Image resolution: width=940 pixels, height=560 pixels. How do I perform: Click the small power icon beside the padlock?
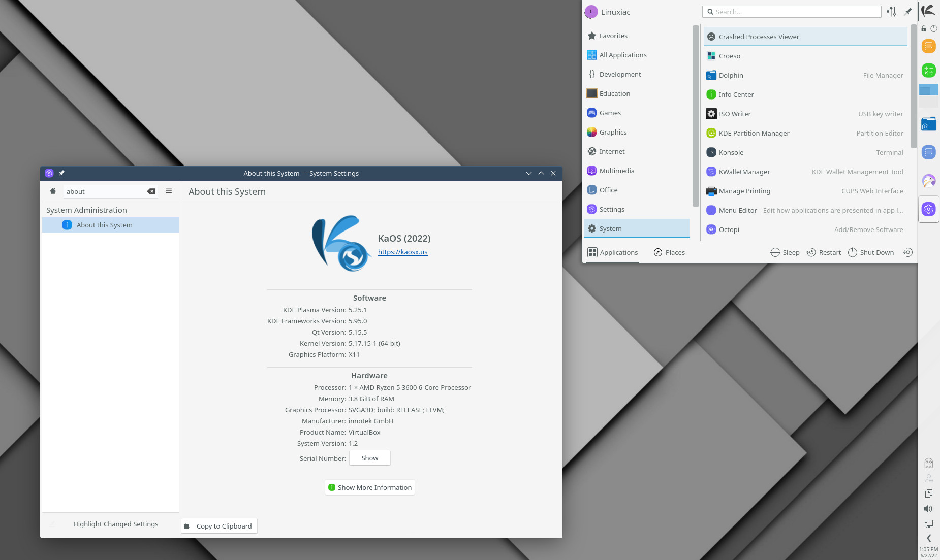934,29
